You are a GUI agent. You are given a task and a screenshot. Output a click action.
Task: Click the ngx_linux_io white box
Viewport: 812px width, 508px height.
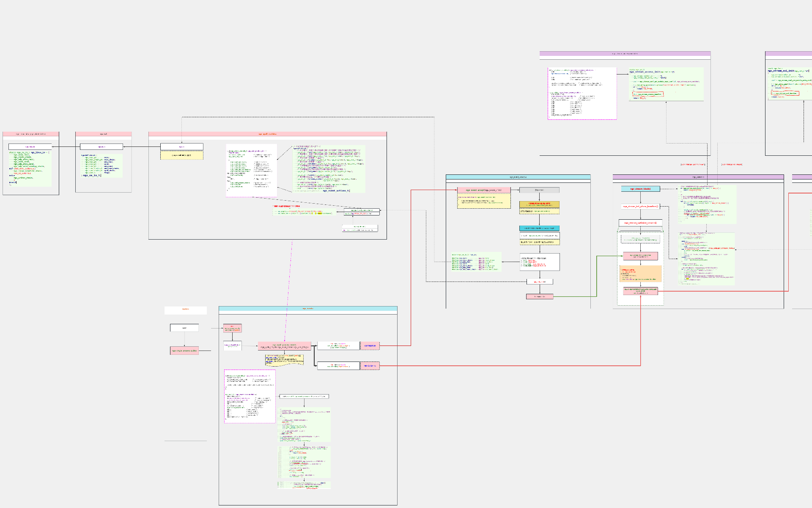pyautogui.click(x=30, y=147)
